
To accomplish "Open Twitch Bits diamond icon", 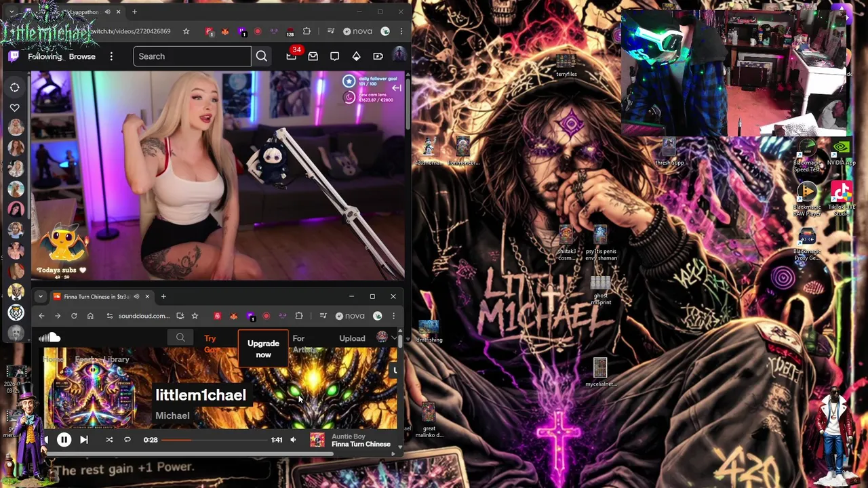I will [x=356, y=56].
